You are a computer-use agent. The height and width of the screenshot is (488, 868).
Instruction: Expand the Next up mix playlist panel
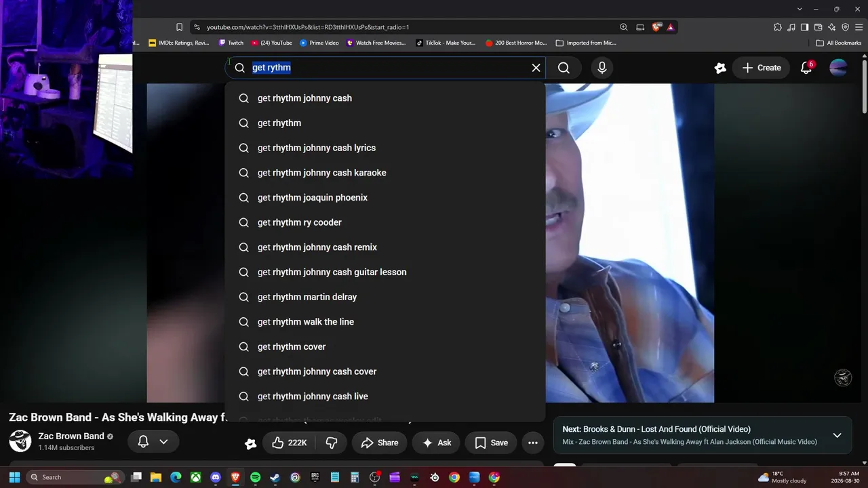click(837, 435)
